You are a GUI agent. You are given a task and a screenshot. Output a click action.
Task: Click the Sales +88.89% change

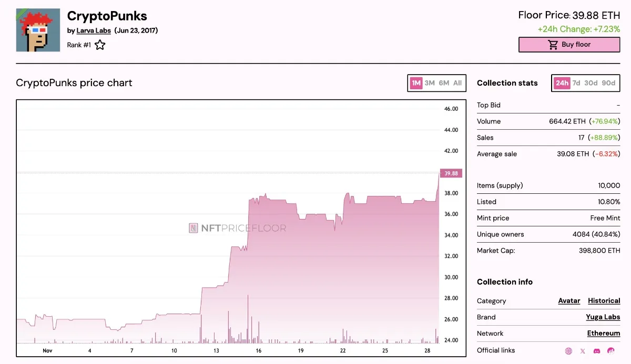tap(604, 138)
